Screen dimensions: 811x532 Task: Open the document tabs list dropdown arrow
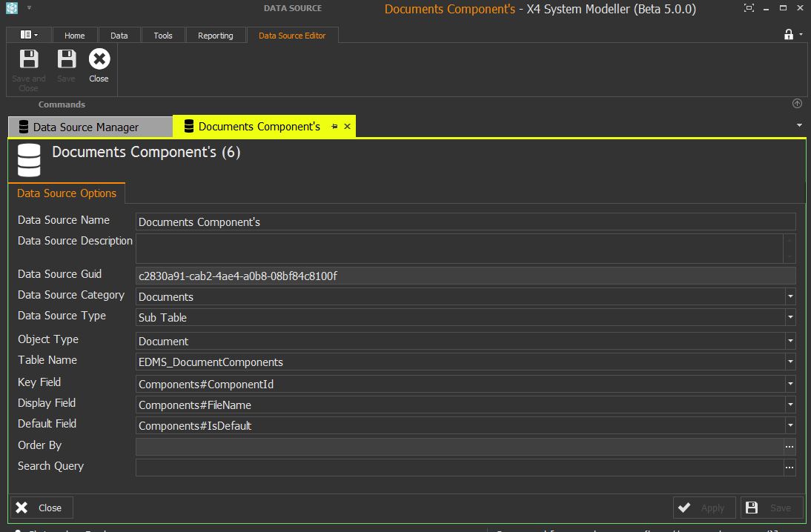(x=799, y=125)
